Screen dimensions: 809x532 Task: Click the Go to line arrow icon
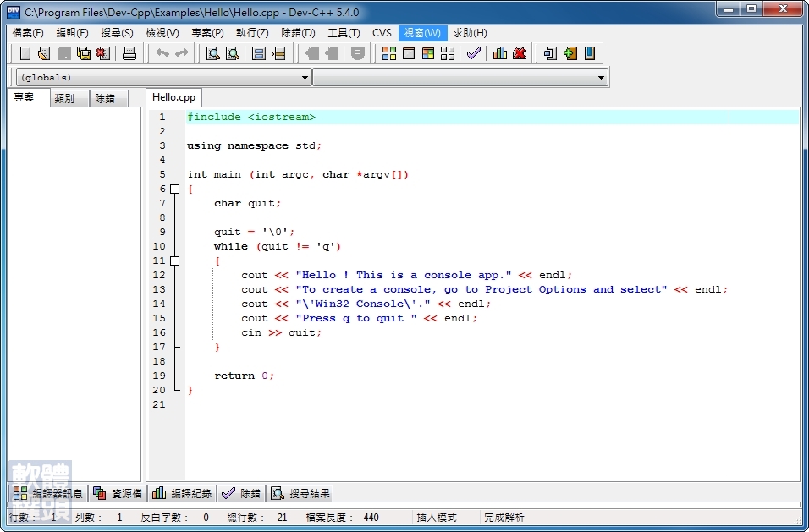coord(278,53)
